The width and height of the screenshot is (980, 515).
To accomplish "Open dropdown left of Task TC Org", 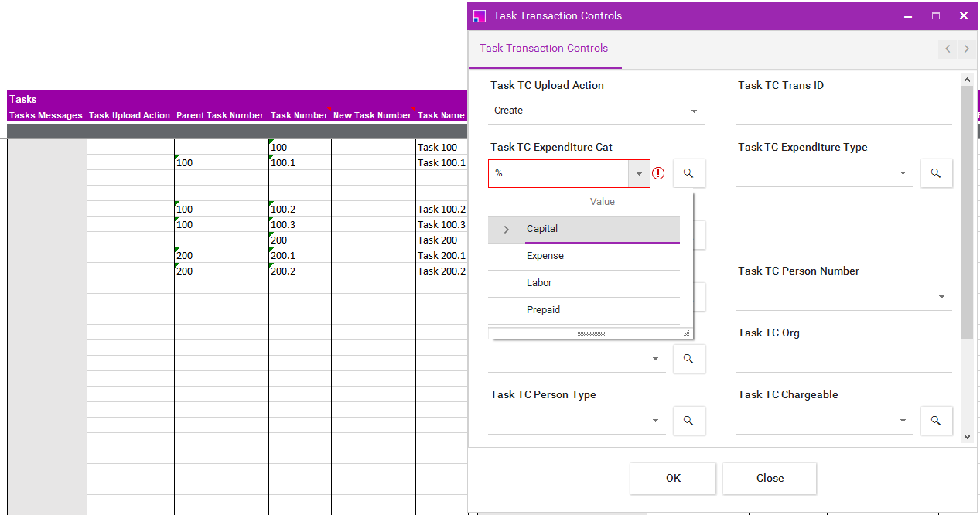I will (655, 359).
